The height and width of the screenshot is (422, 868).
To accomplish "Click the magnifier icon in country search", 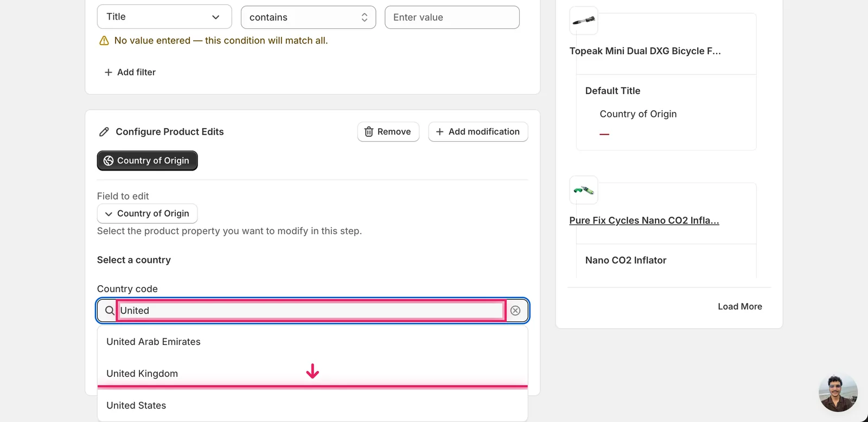I will [x=110, y=311].
